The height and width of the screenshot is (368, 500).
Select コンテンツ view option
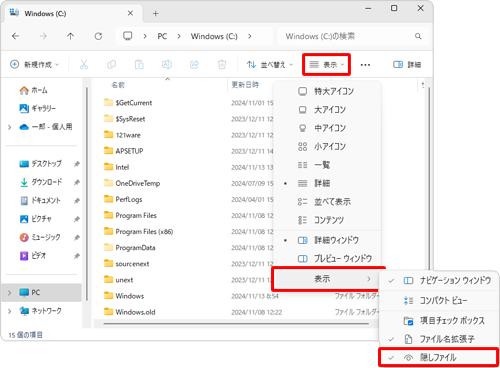(x=327, y=220)
